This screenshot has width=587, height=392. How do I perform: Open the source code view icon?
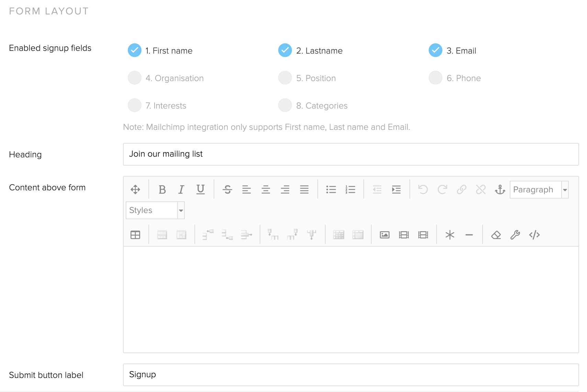tap(534, 235)
